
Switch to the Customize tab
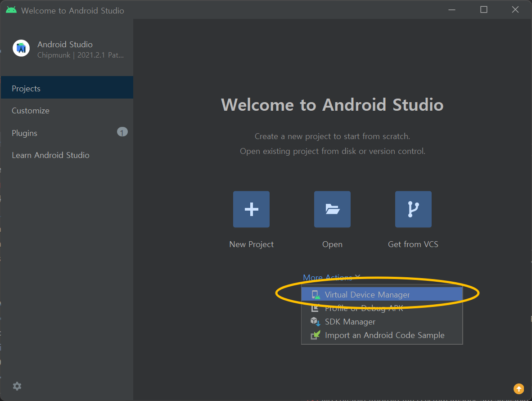(67, 111)
